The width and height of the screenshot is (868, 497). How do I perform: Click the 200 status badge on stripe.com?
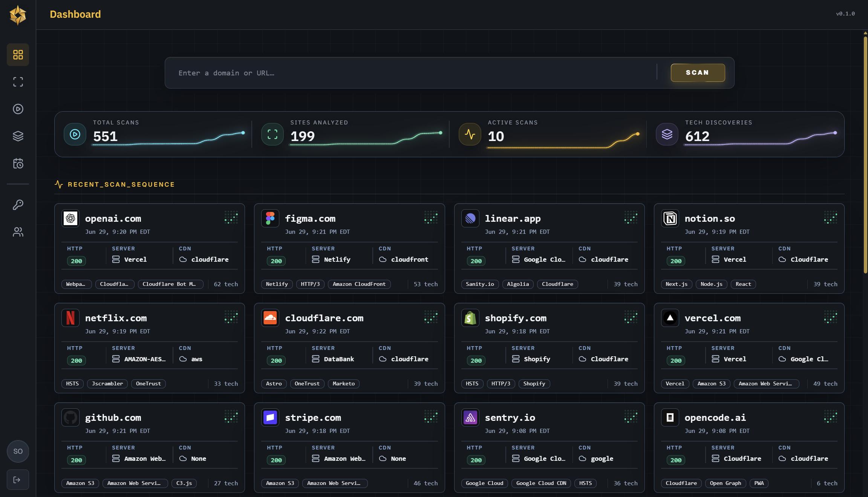pyautogui.click(x=276, y=460)
